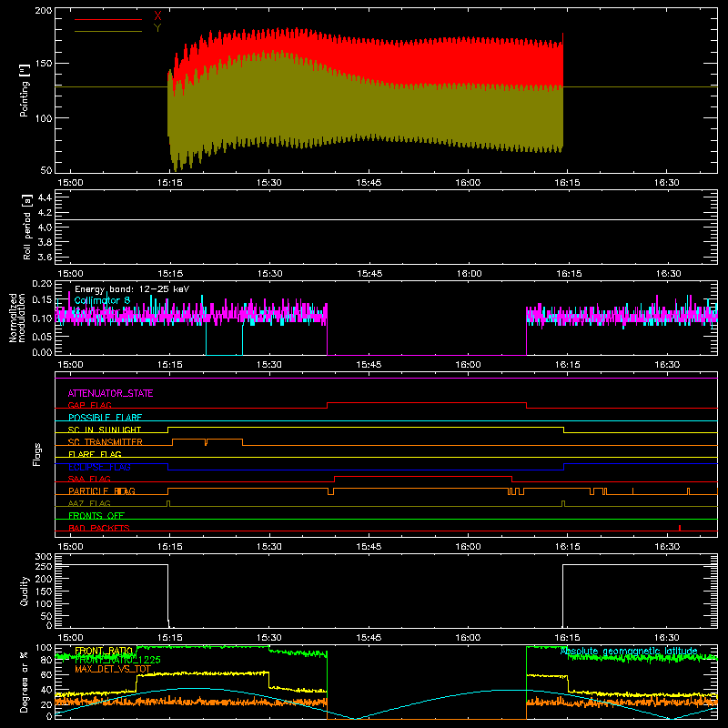Click the SC_TRANSMITTER dip notch
Image resolution: width=728 pixels, height=728 pixels.
coord(207,442)
